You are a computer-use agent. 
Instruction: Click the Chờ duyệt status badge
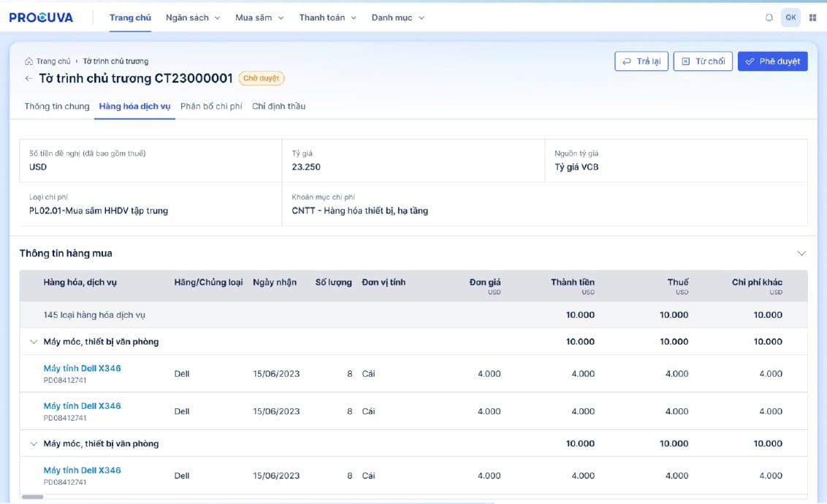coord(261,78)
